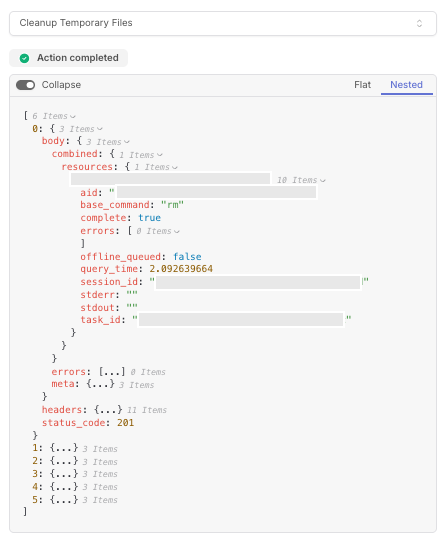
Task: Expand array item 1
Action: [x=64, y=448]
